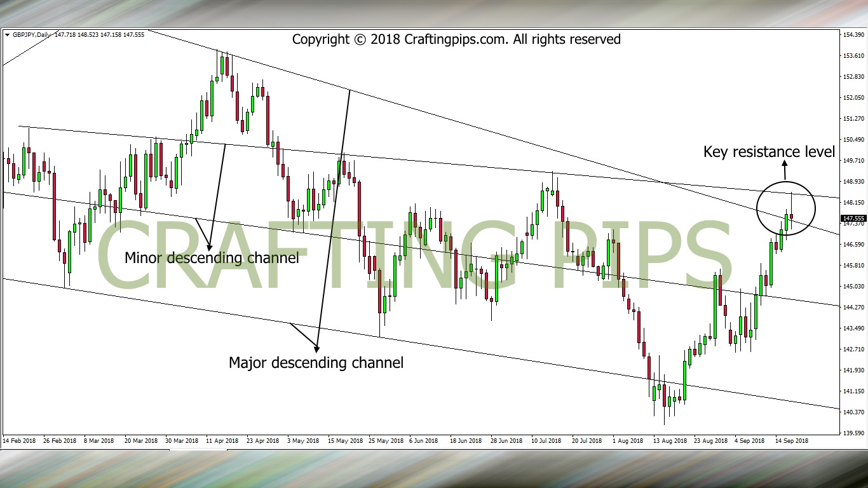The height and width of the screenshot is (488, 868).
Task: Click the 148.930 price axis value
Action: click(854, 182)
